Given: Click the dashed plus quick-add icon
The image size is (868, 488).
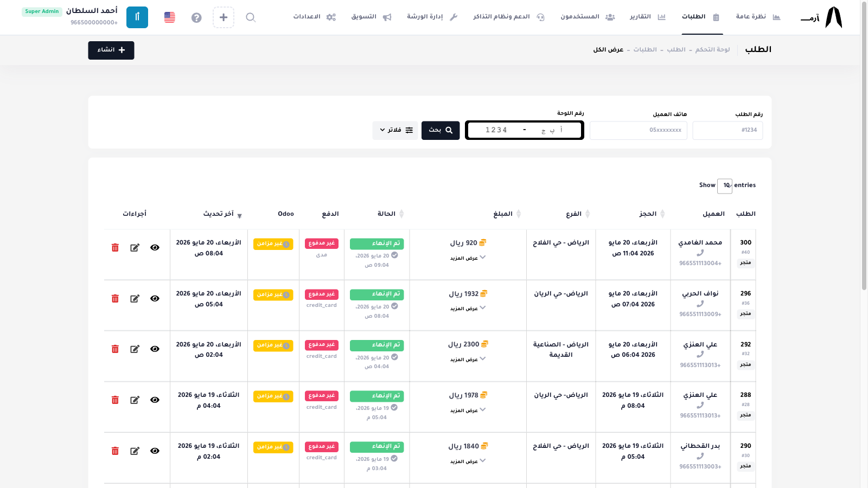Looking at the screenshot, I should pyautogui.click(x=224, y=17).
